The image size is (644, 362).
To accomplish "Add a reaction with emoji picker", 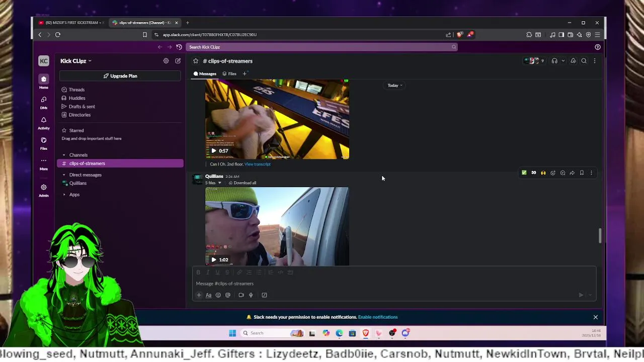I will (x=553, y=173).
